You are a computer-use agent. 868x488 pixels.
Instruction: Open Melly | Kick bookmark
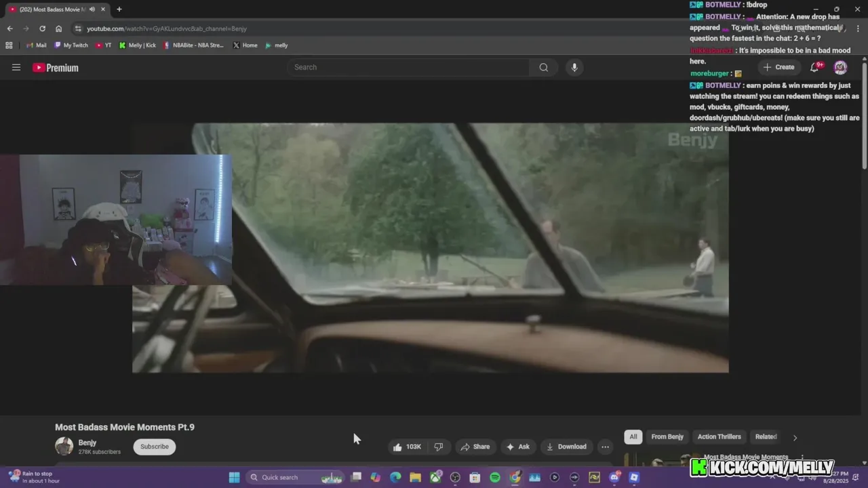[x=137, y=45]
